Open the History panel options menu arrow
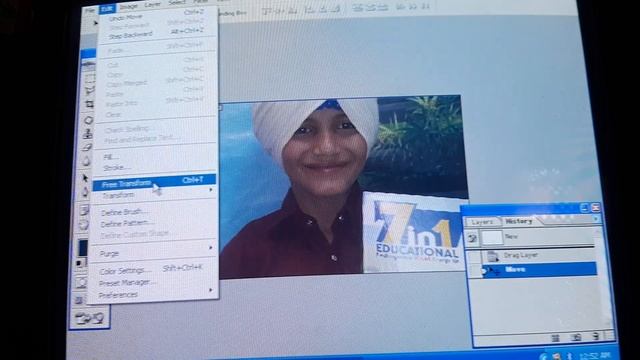 [x=596, y=220]
